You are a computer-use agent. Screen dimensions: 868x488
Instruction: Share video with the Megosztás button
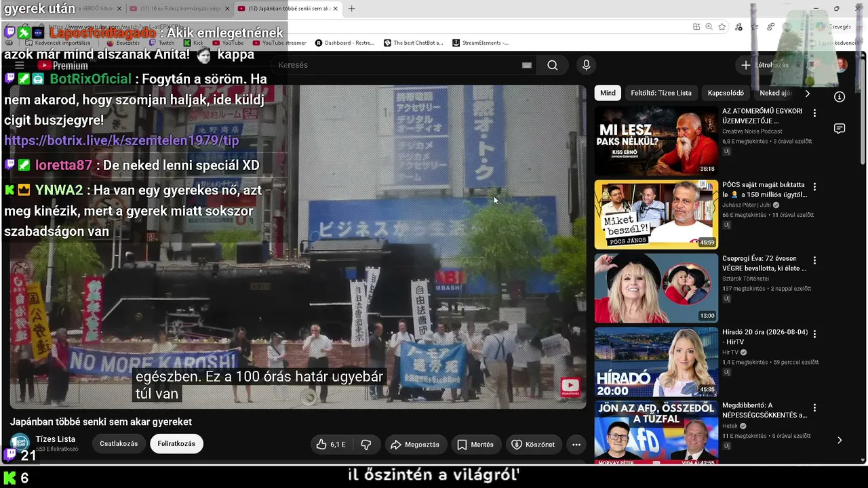pyautogui.click(x=415, y=445)
